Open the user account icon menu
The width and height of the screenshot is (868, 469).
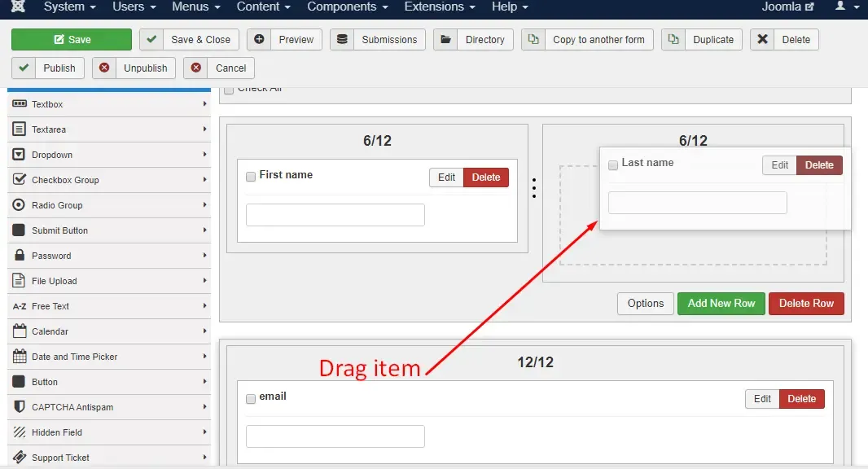[840, 6]
